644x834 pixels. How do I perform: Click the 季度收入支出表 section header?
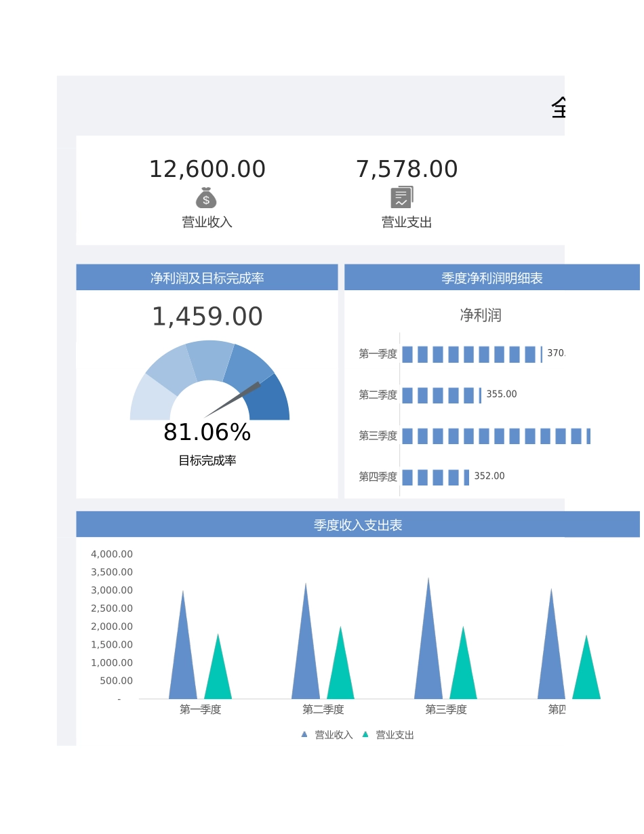click(x=358, y=525)
